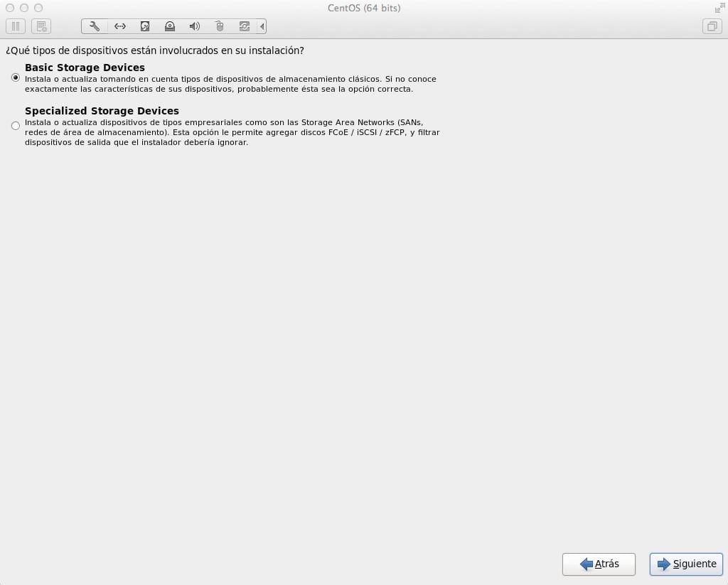The height and width of the screenshot is (585, 728).
Task: Click the window's green zoom button
Action: [x=38, y=8]
